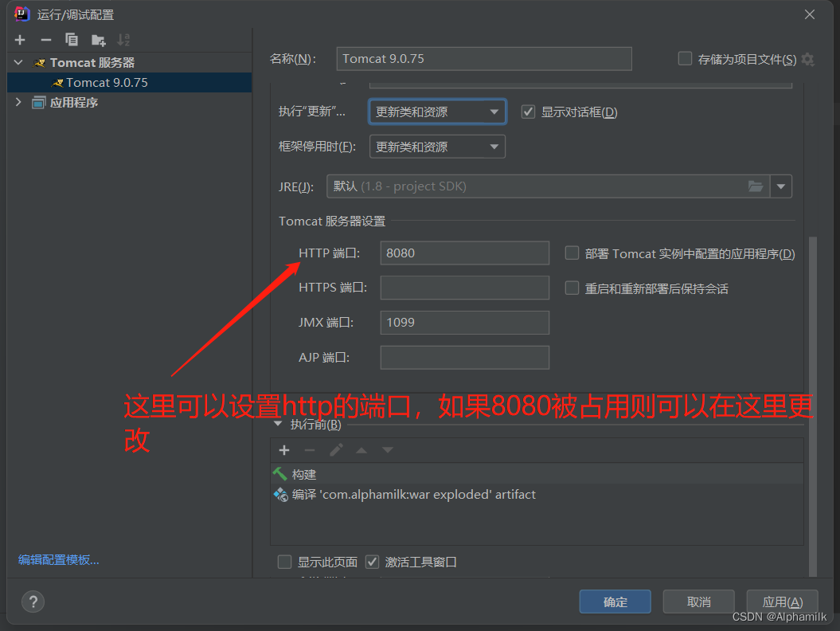Image resolution: width=840 pixels, height=631 pixels.
Task: Move the before-launch task down
Action: (x=387, y=450)
